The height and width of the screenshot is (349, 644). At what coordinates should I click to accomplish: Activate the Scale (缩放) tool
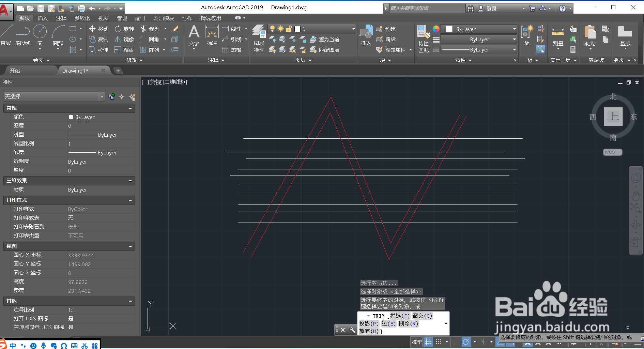point(124,50)
